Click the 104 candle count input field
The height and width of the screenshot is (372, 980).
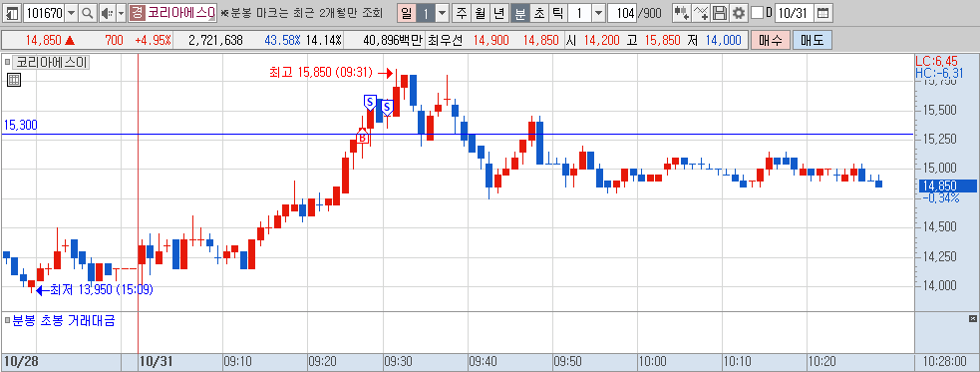pyautogui.click(x=621, y=13)
